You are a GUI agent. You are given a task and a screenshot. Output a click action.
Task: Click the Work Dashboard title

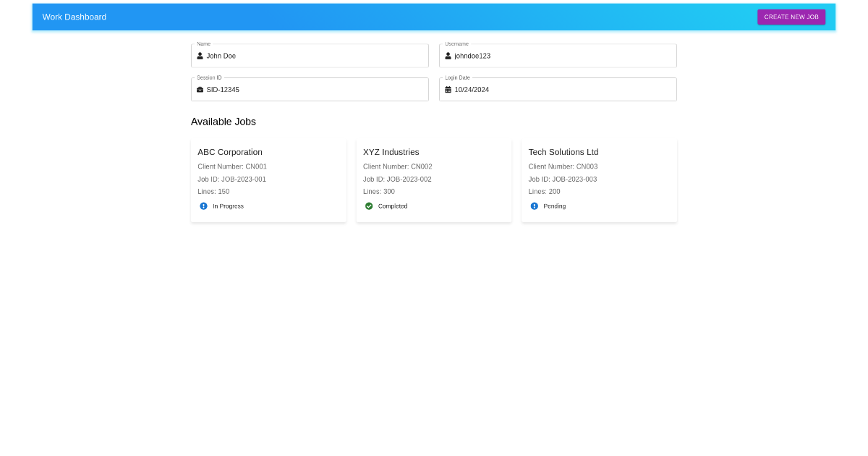(x=75, y=17)
